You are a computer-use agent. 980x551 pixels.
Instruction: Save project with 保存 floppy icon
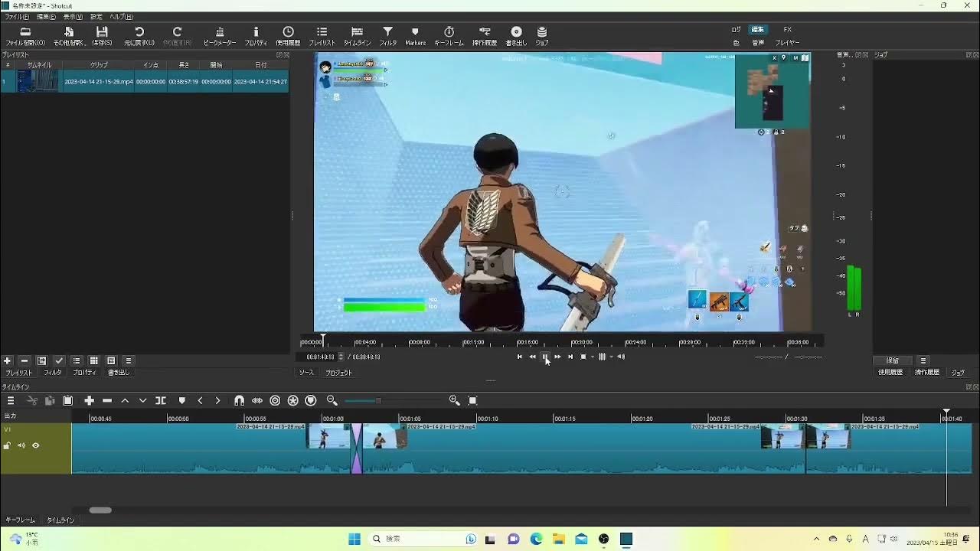[x=102, y=36]
